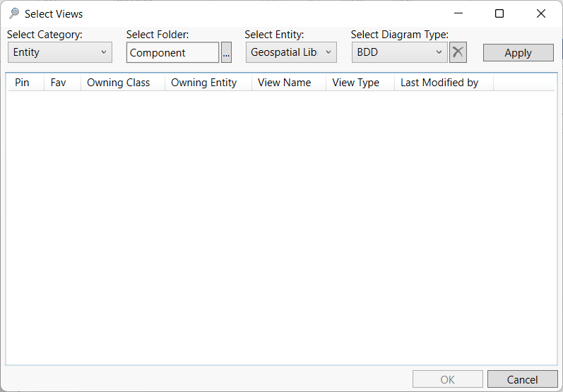
Task: Open the Select Entity dropdown
Action: (291, 52)
